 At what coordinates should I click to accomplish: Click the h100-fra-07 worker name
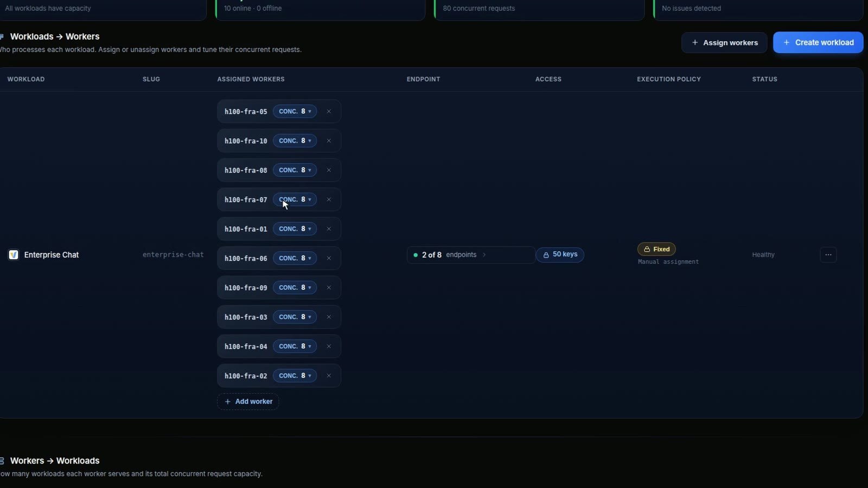pos(246,200)
